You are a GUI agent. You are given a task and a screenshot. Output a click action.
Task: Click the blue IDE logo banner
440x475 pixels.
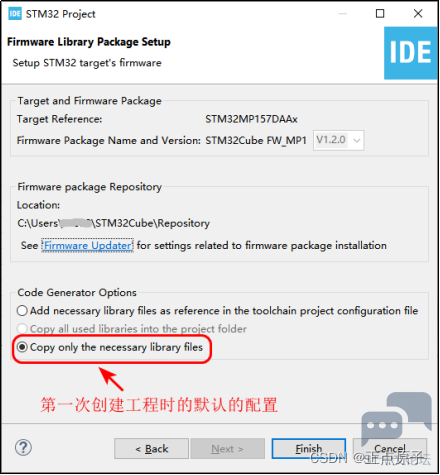click(x=411, y=53)
